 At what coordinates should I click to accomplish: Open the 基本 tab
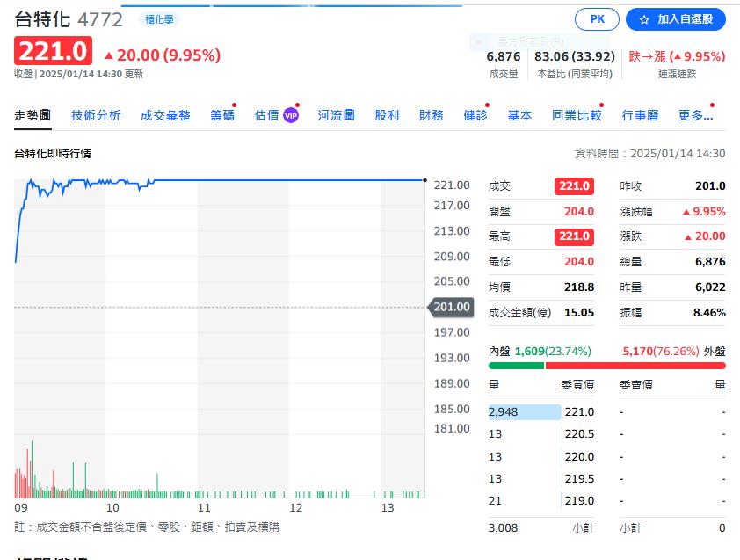pyautogui.click(x=519, y=115)
